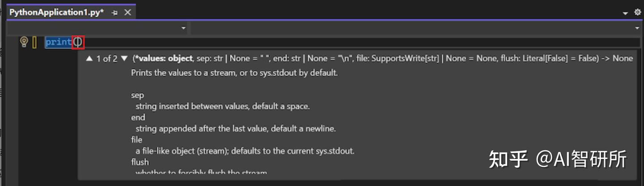This screenshot has width=644, height=186.
Task: Open the gear settings icon at top right
Action: [x=638, y=13]
